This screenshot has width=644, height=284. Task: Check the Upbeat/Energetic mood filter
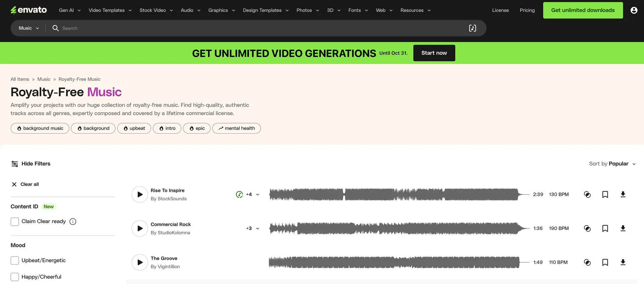click(x=15, y=261)
